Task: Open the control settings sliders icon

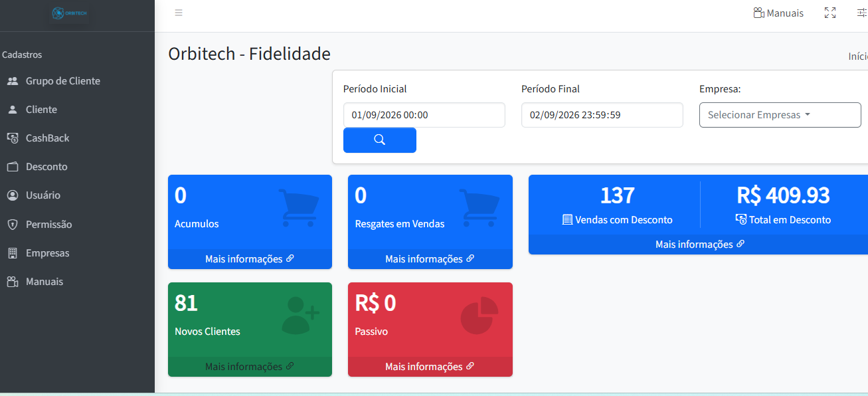Action: click(862, 13)
